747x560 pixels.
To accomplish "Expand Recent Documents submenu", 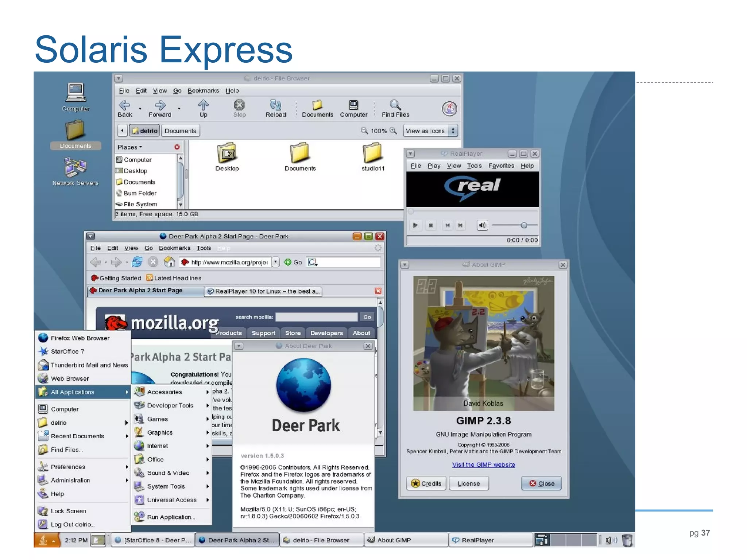I will pos(83,436).
